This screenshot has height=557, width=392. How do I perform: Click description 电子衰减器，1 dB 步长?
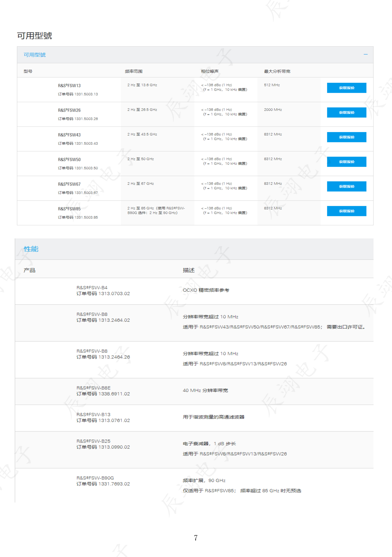pos(209,444)
